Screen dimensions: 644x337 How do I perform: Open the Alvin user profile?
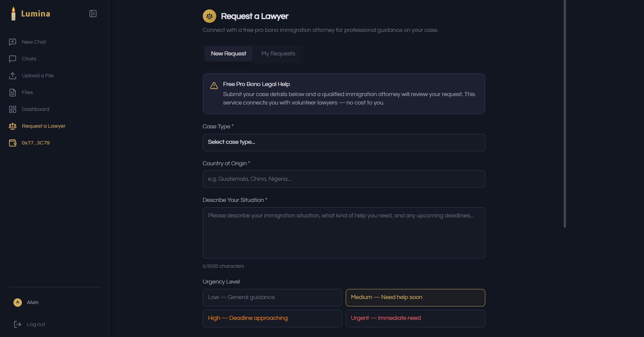[32, 302]
